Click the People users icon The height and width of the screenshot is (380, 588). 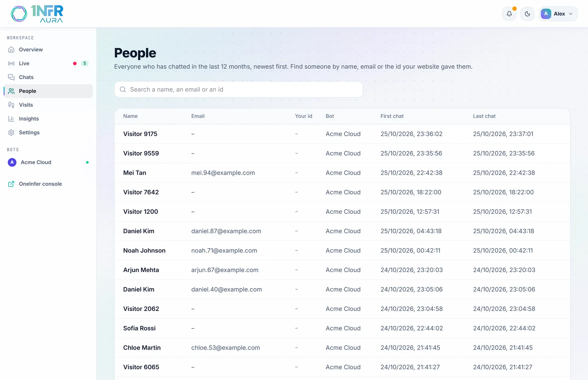tap(11, 91)
